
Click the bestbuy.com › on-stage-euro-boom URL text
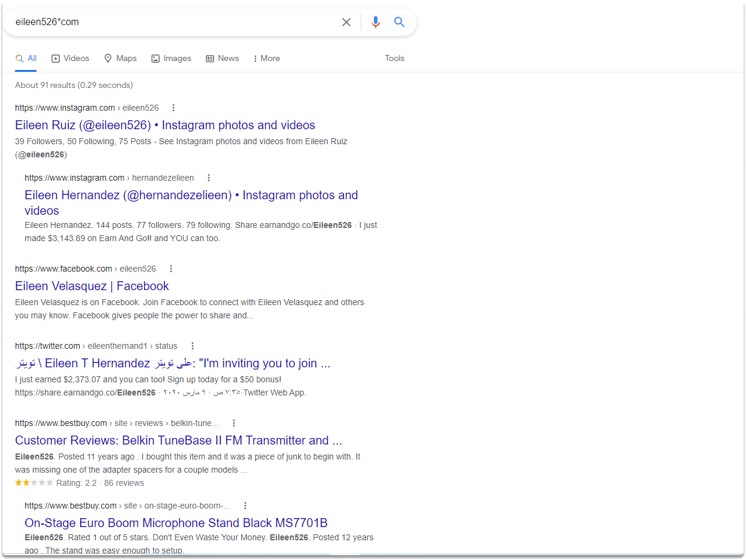[x=127, y=506]
